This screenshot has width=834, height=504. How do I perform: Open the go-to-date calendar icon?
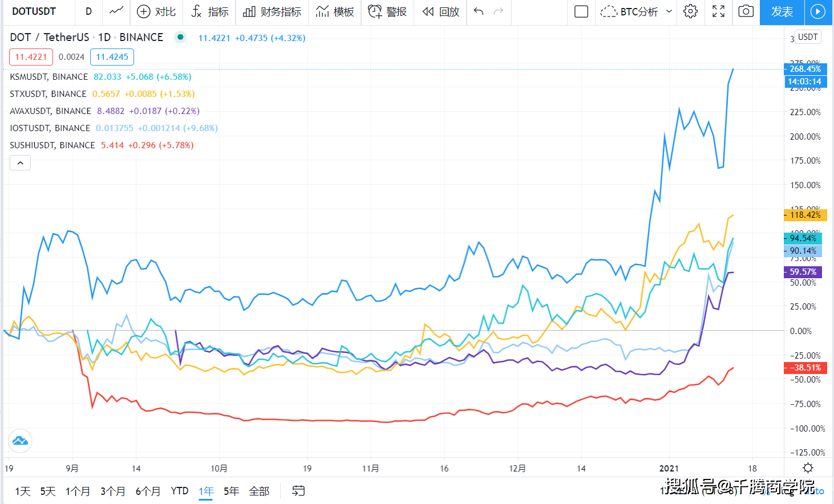298,491
